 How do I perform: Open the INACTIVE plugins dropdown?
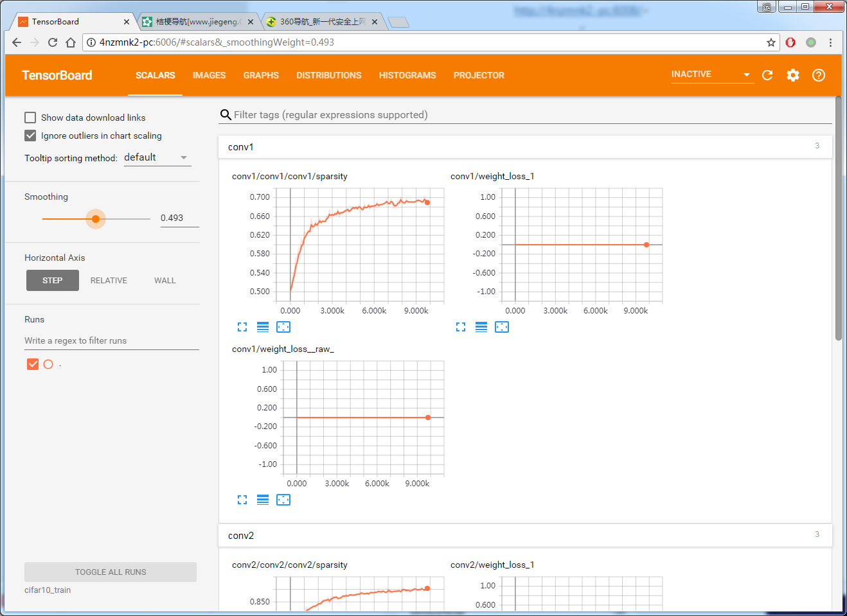[712, 75]
